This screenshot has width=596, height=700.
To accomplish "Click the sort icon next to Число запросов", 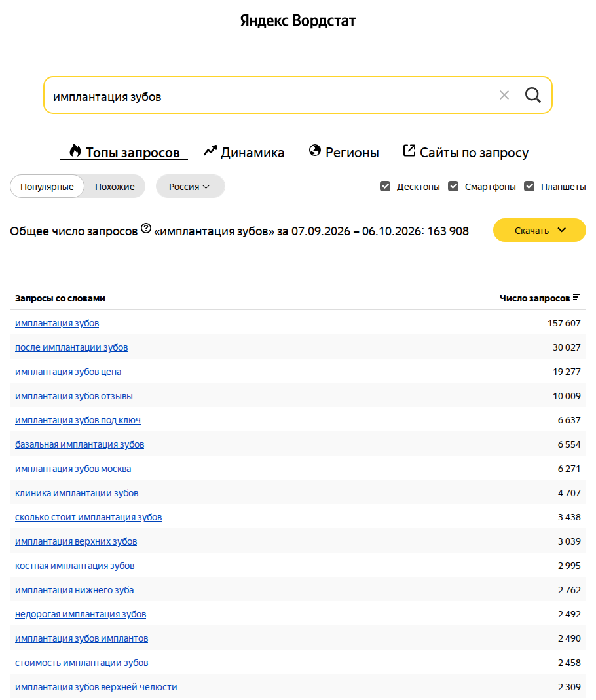I will (576, 298).
